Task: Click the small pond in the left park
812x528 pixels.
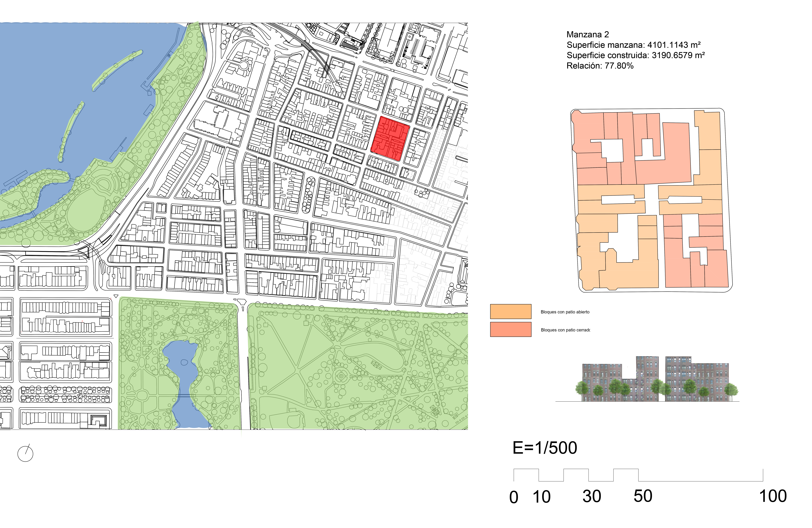Action: (x=184, y=384)
